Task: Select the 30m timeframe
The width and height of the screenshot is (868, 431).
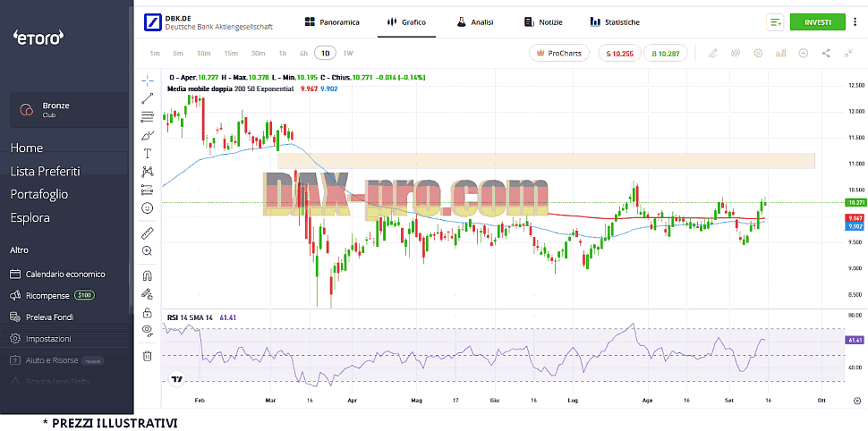Action: (x=258, y=53)
